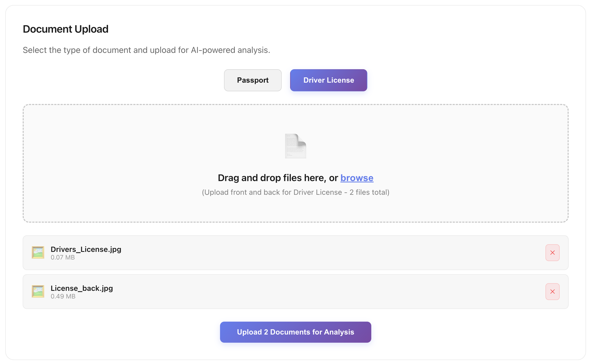Remove License_back.jpg using its red X
The image size is (590, 364).
pos(552,292)
